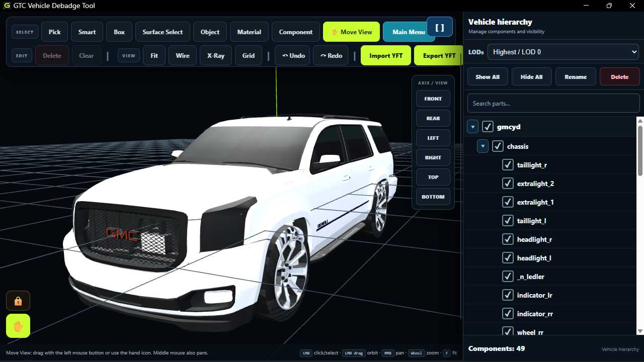Toggle the Grid display
Viewport: 644px width, 362px height.
pyautogui.click(x=249, y=55)
